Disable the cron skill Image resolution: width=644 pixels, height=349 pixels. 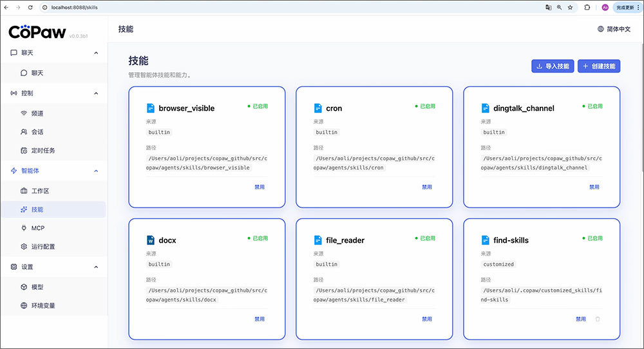[x=427, y=187]
